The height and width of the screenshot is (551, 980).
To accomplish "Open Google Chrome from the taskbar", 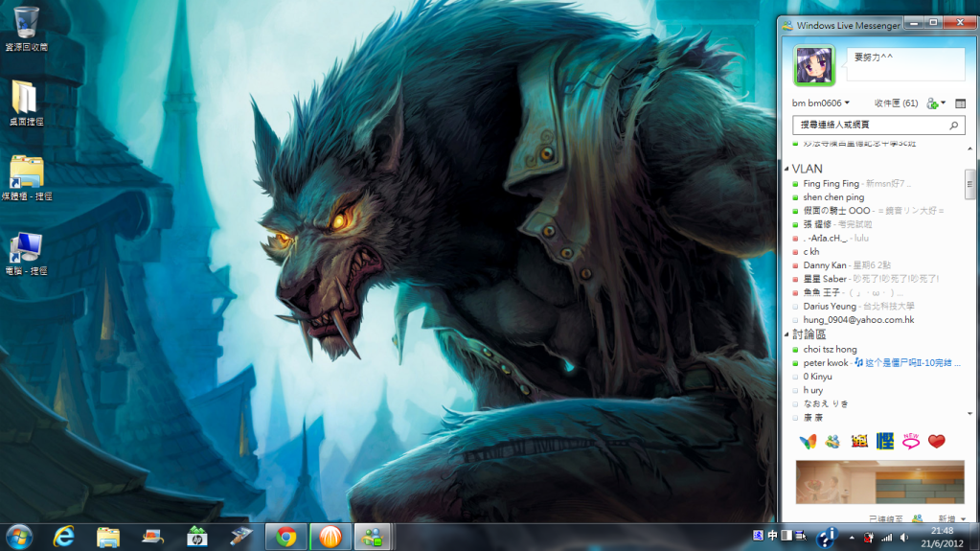I will coord(285,537).
